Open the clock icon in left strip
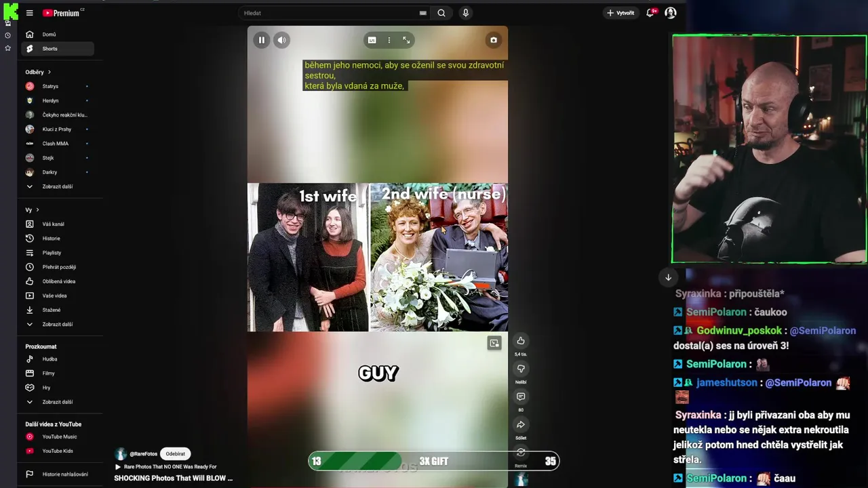The height and width of the screenshot is (488, 868). click(x=7, y=35)
